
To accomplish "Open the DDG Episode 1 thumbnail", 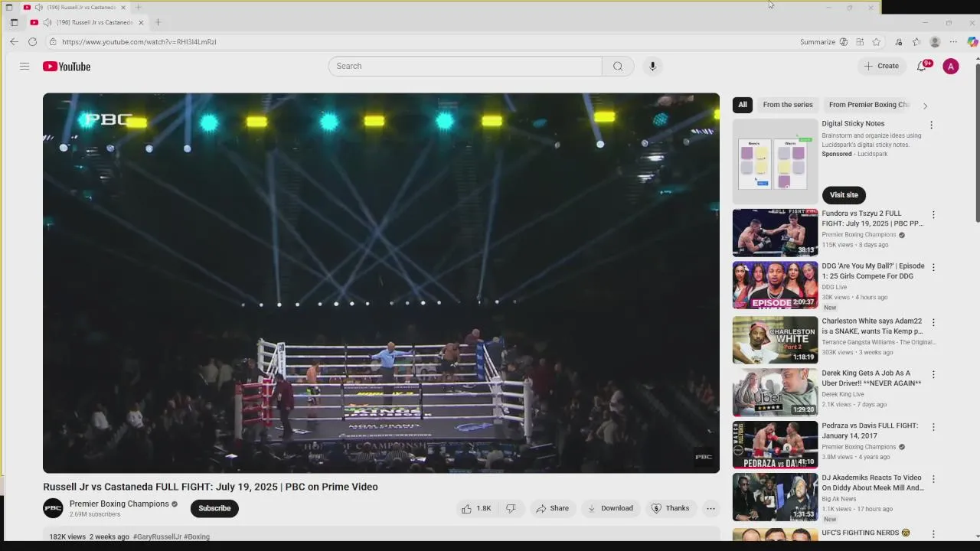I will (775, 285).
